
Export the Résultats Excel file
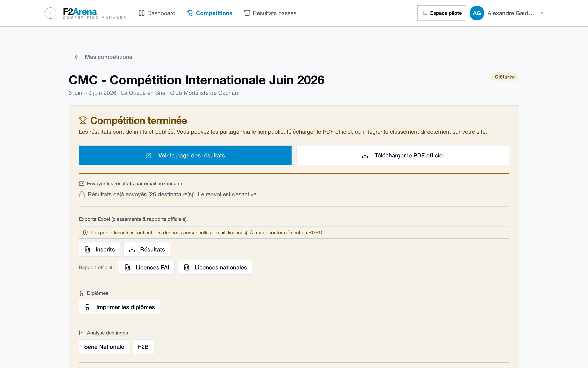coord(147,249)
